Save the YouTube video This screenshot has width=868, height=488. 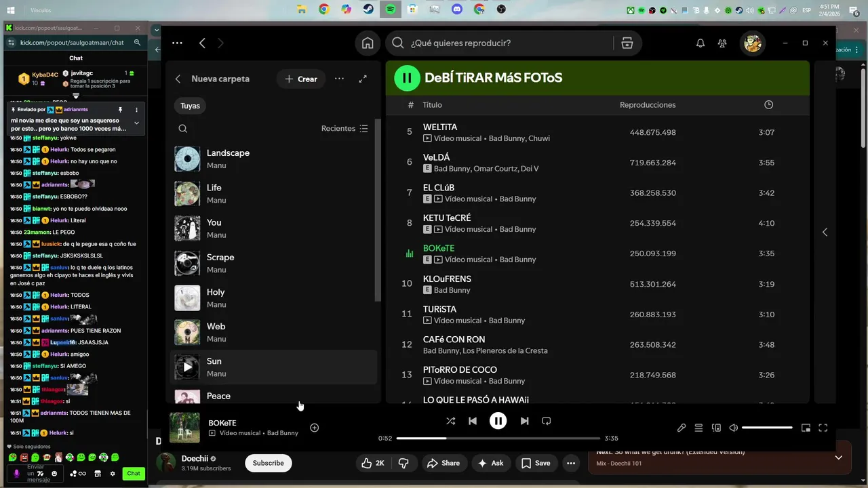point(535,463)
